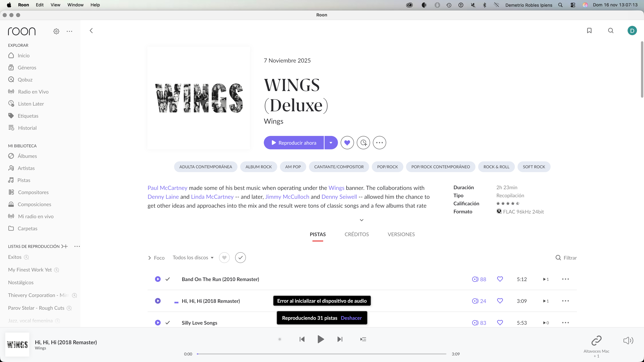Open the View menu in the menu bar

tap(55, 5)
